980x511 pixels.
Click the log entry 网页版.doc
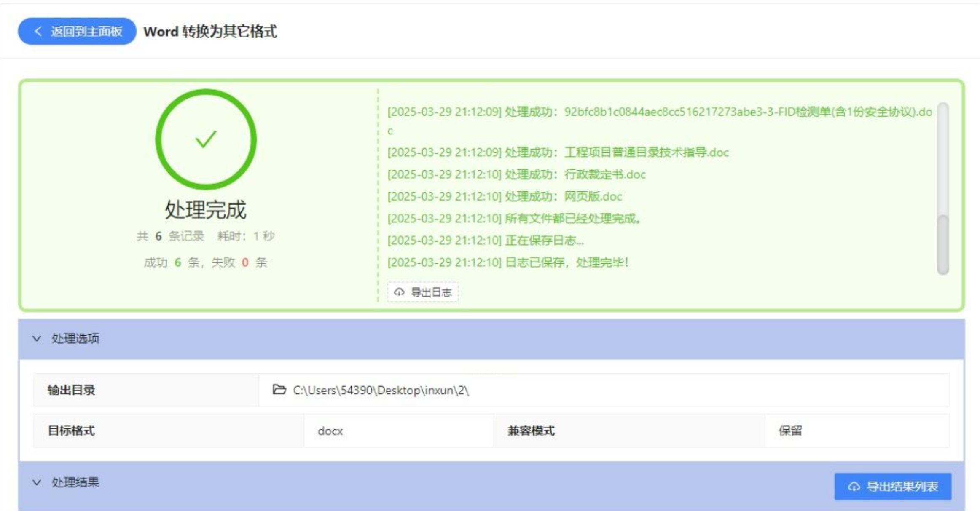593,196
